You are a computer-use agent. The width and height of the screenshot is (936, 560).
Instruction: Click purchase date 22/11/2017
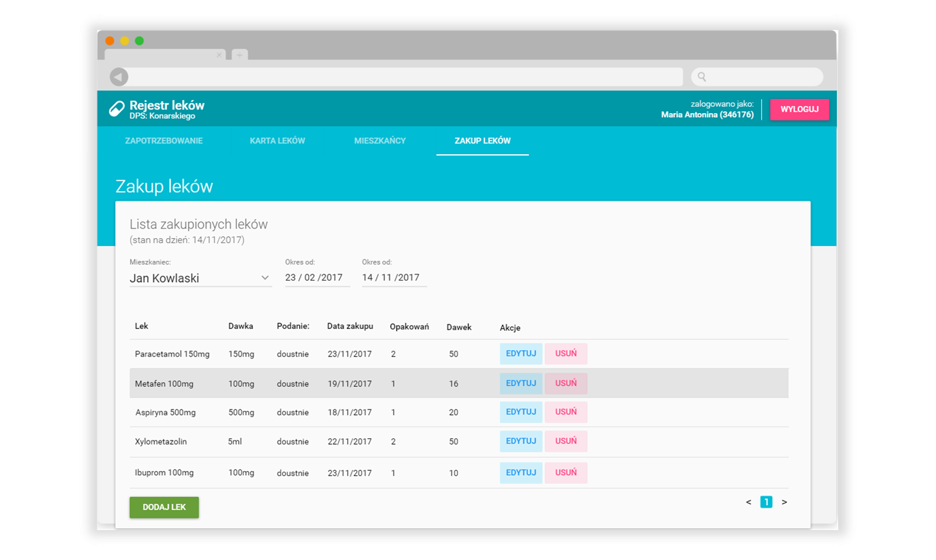tap(350, 441)
